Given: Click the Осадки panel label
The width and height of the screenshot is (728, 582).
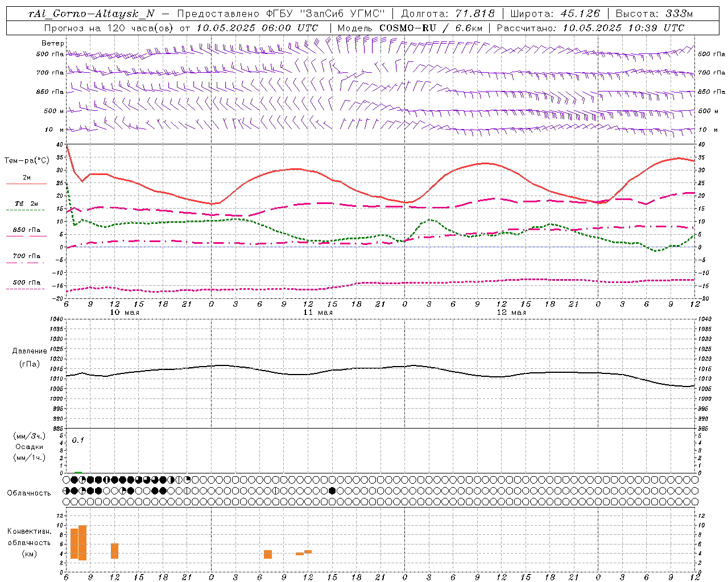Looking at the screenshot, I should [x=29, y=447].
